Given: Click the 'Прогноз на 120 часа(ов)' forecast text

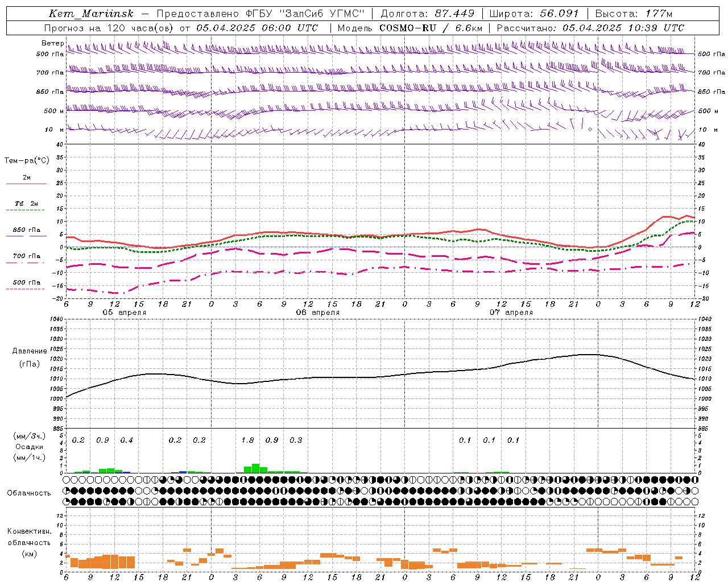Looking at the screenshot, I should 110,28.
